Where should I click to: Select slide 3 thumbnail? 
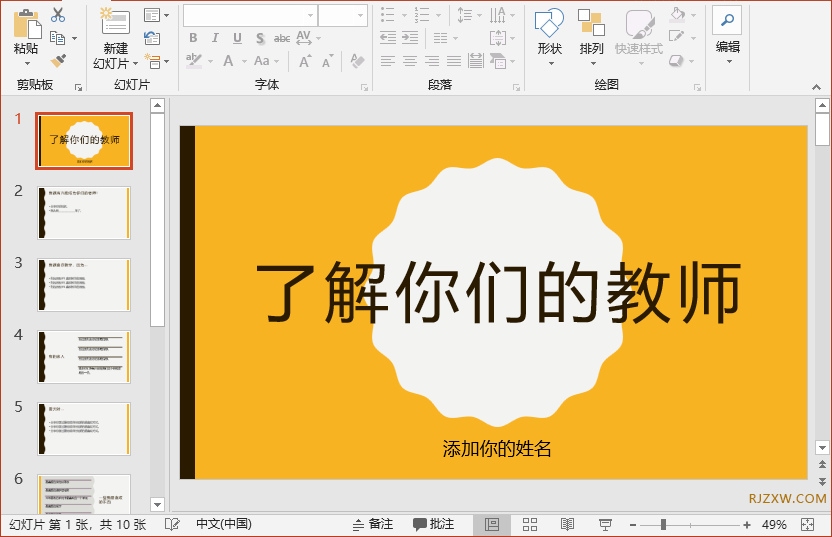(84, 284)
